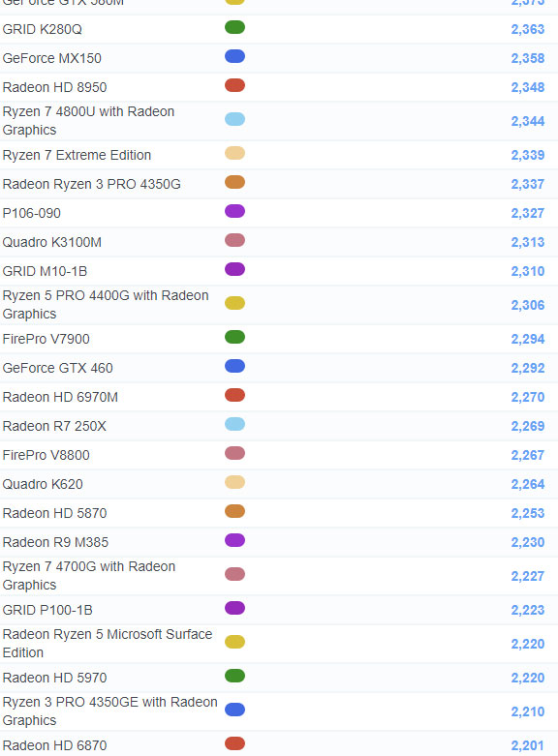Image resolution: width=558 pixels, height=756 pixels.
Task: Click the score 2,348
Action: coord(528,87)
